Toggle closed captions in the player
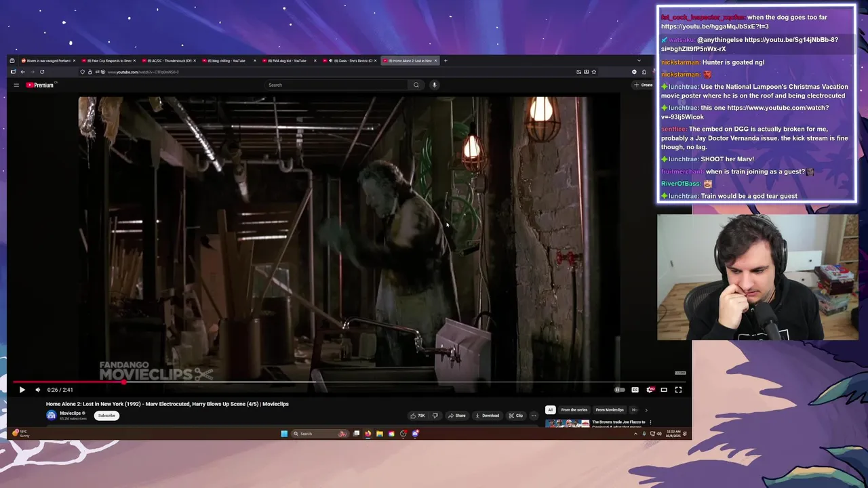Viewport: 868px width, 488px height. [635, 390]
